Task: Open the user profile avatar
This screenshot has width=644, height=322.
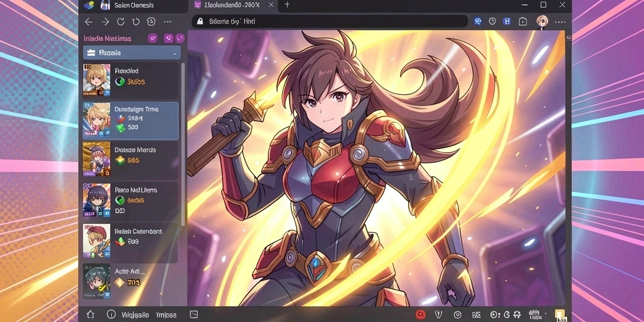Action: 542,21
